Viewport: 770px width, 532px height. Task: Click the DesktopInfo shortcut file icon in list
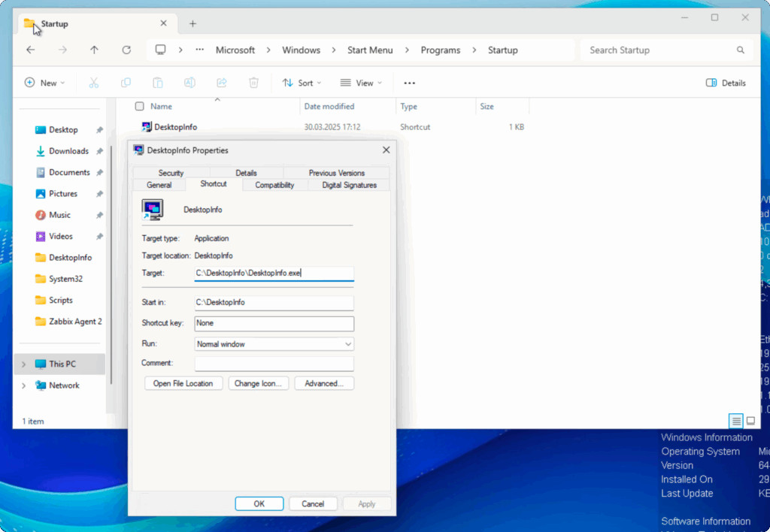pyautogui.click(x=147, y=127)
